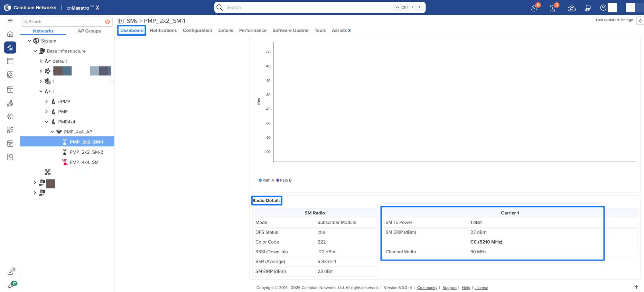The image size is (644, 292).
Task: Open the Configuration tab
Action: (197, 30)
